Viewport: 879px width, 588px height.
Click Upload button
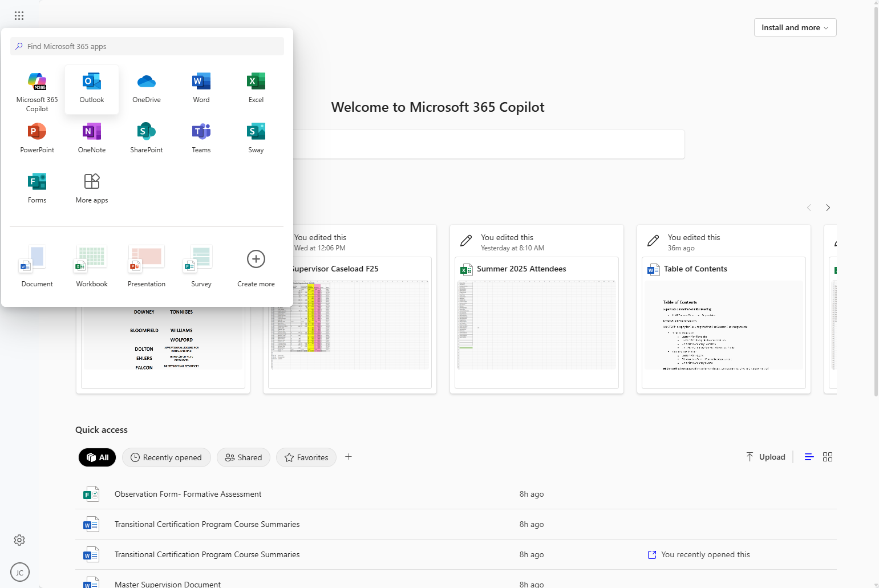pyautogui.click(x=765, y=457)
